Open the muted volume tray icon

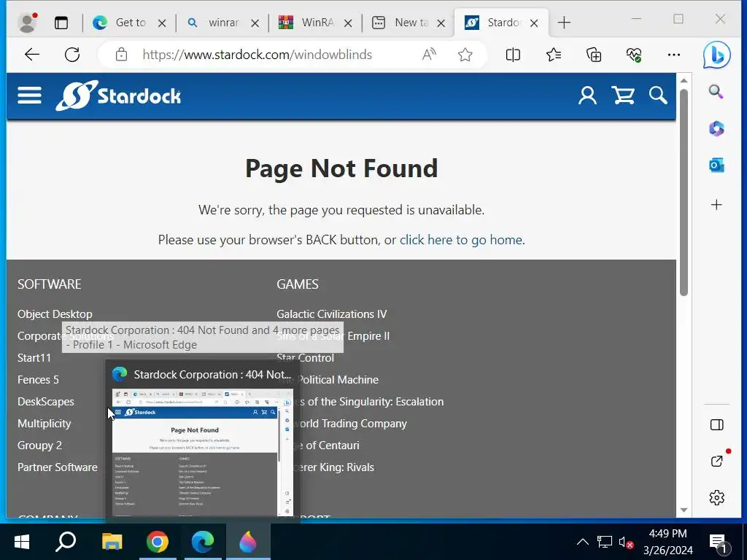pyautogui.click(x=626, y=542)
